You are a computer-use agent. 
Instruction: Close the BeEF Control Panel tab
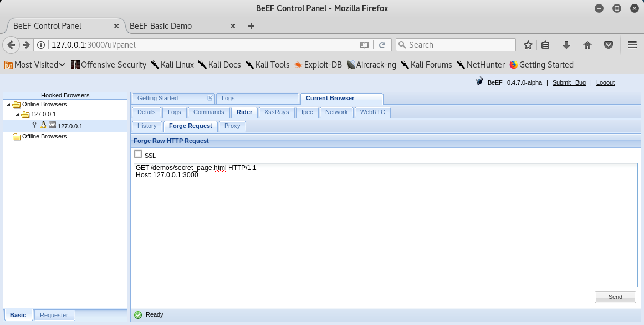(116, 26)
